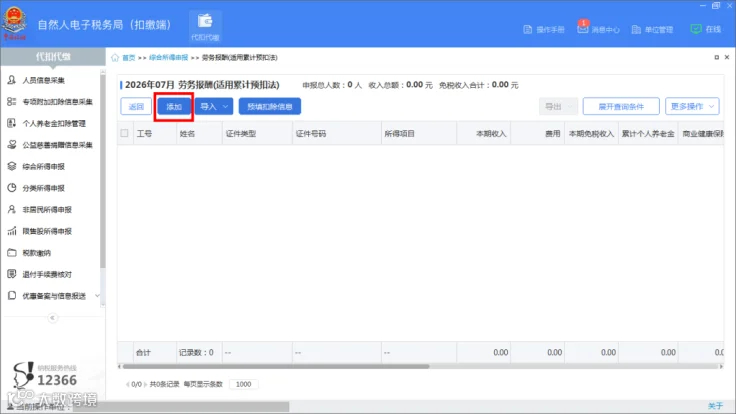This screenshot has height=414, width=736.
Task: Click scrollbar right arrow under the table
Action: click(721, 366)
